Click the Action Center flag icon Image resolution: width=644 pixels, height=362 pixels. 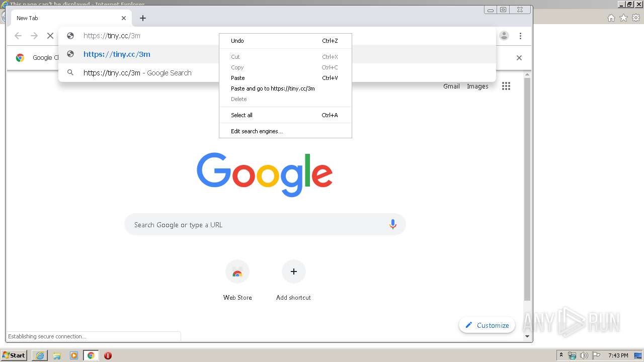point(596,355)
